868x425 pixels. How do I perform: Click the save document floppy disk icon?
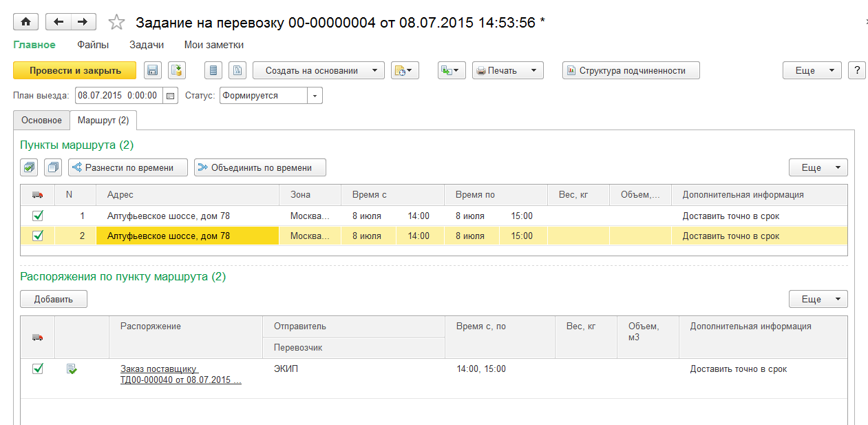(153, 70)
